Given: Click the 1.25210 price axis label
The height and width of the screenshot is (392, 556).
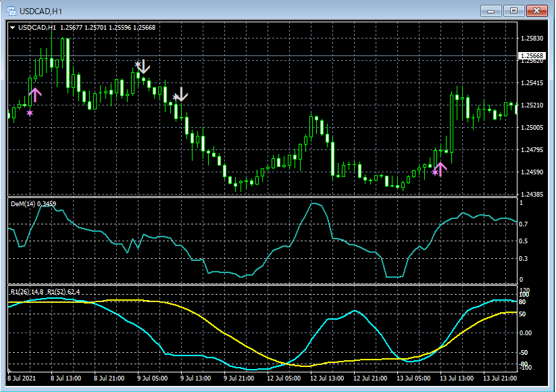Looking at the screenshot, I should [x=532, y=105].
